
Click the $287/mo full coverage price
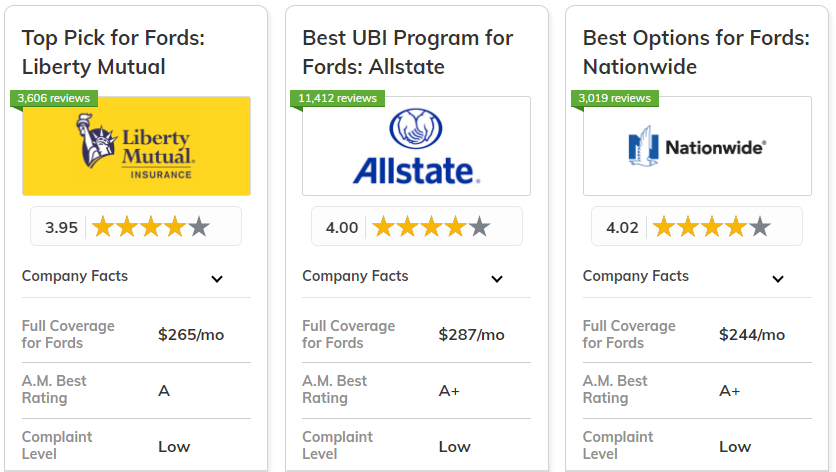point(471,335)
